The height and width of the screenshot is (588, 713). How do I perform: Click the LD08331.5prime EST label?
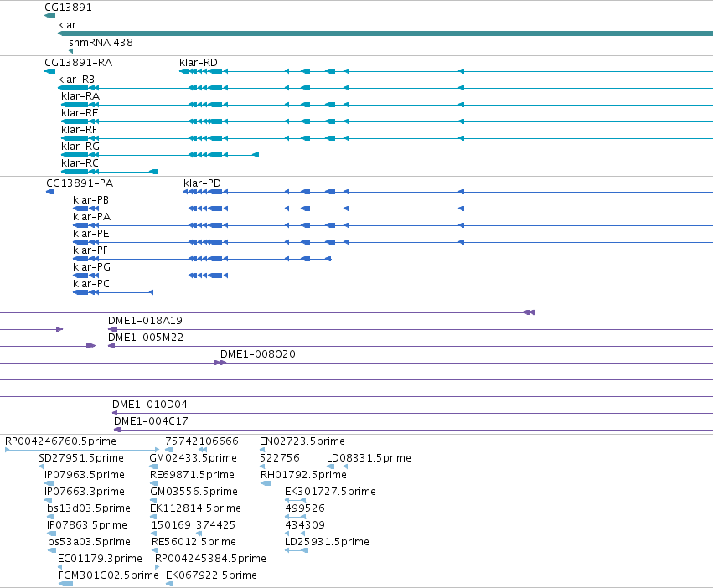(369, 458)
